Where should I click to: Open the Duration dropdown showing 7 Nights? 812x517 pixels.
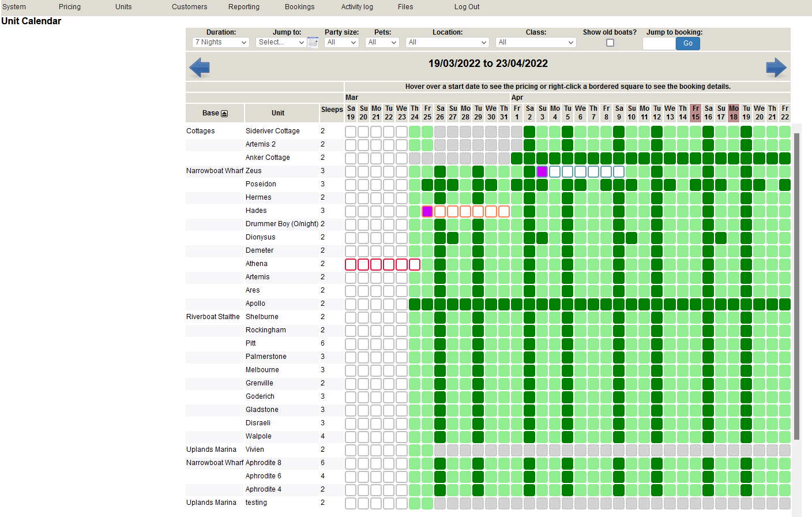[221, 43]
